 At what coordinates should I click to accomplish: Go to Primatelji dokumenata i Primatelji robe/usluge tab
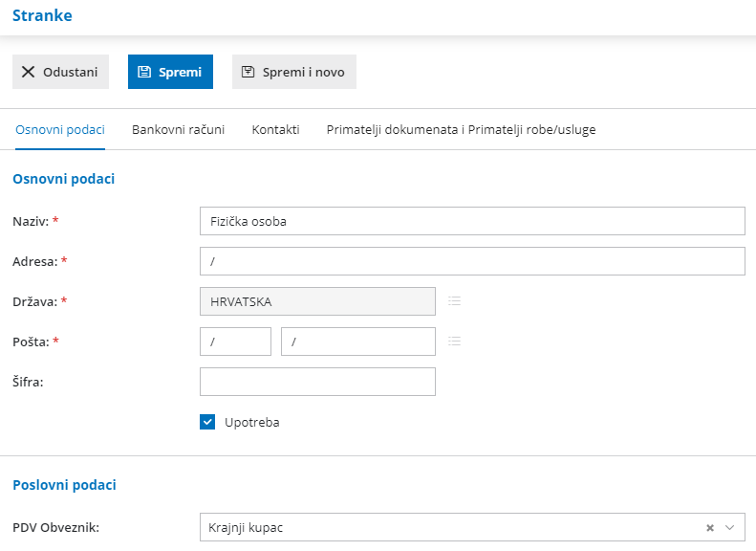coord(461,129)
